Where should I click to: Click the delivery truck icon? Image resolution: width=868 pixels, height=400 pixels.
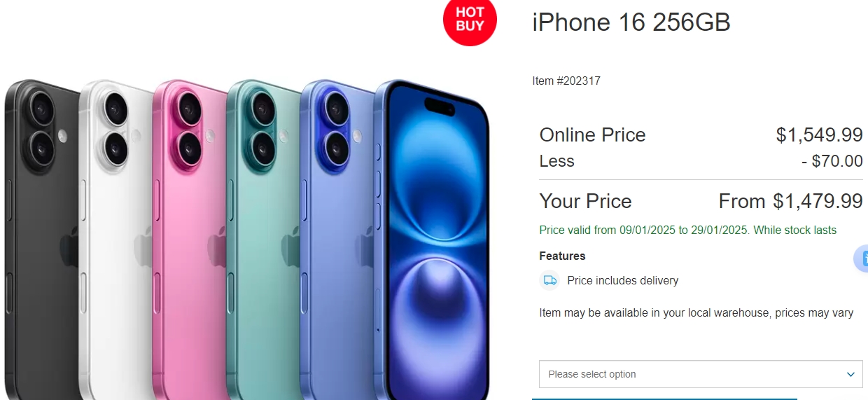click(550, 280)
